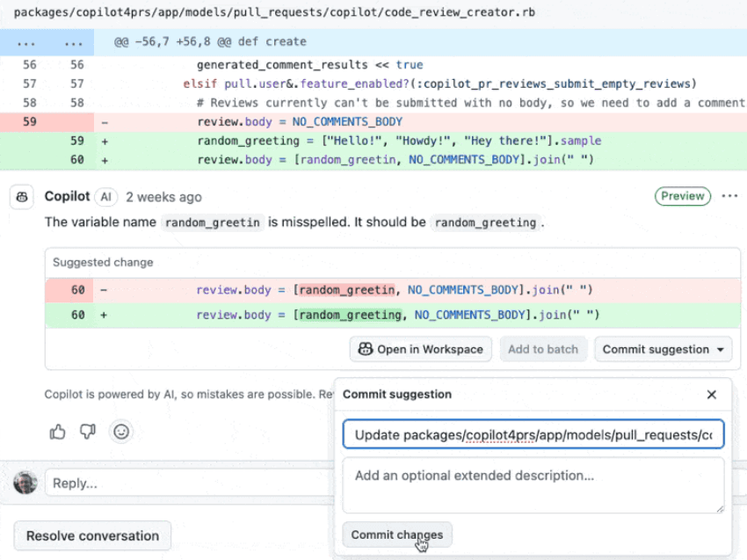Image resolution: width=747 pixels, height=560 pixels.
Task: Click the '2 weeks ago' timestamp
Action: click(163, 197)
